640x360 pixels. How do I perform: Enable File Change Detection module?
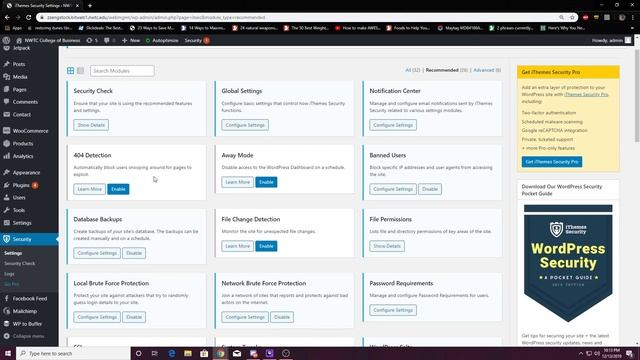pyautogui.click(x=266, y=246)
